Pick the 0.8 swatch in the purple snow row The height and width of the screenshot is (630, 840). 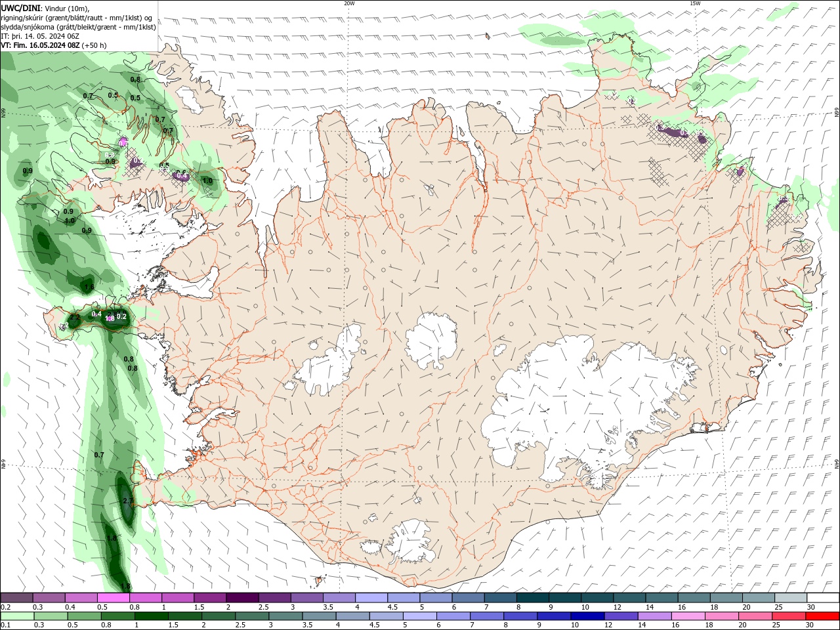[x=145, y=598]
